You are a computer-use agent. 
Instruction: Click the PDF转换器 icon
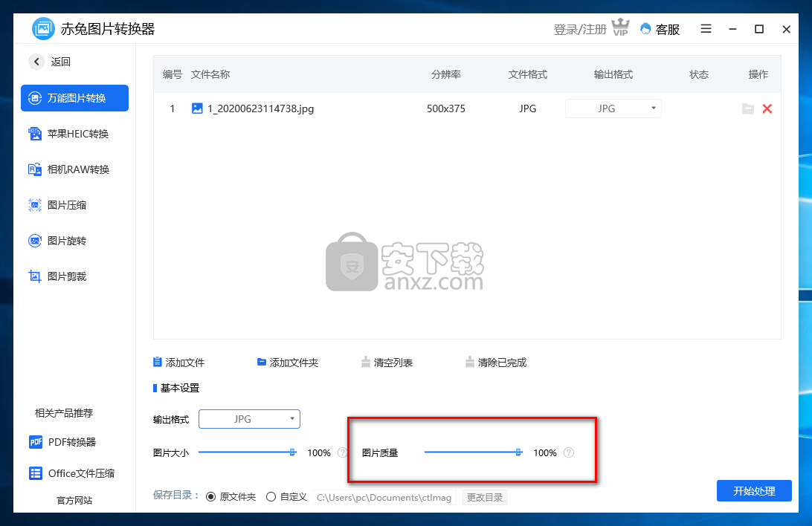tap(36, 442)
